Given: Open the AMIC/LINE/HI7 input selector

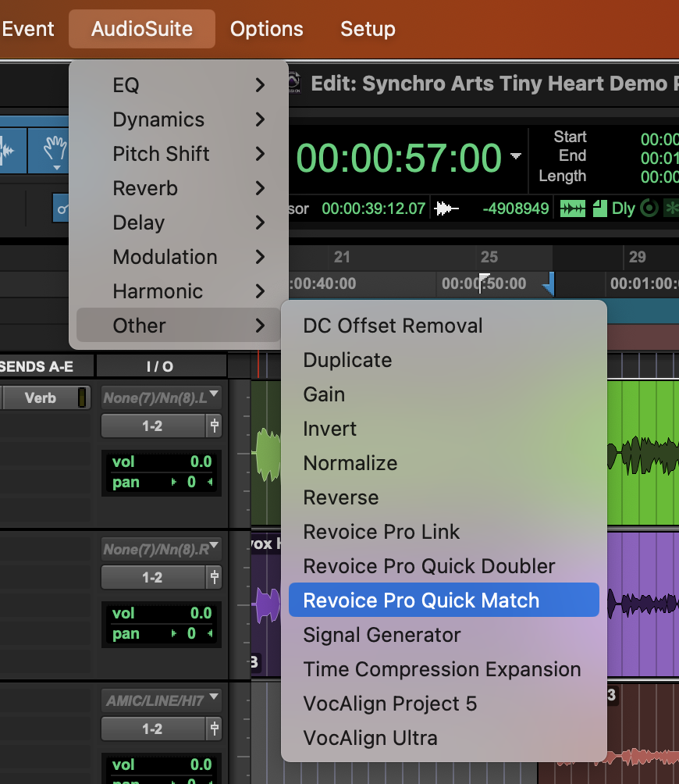Looking at the screenshot, I should [x=162, y=700].
